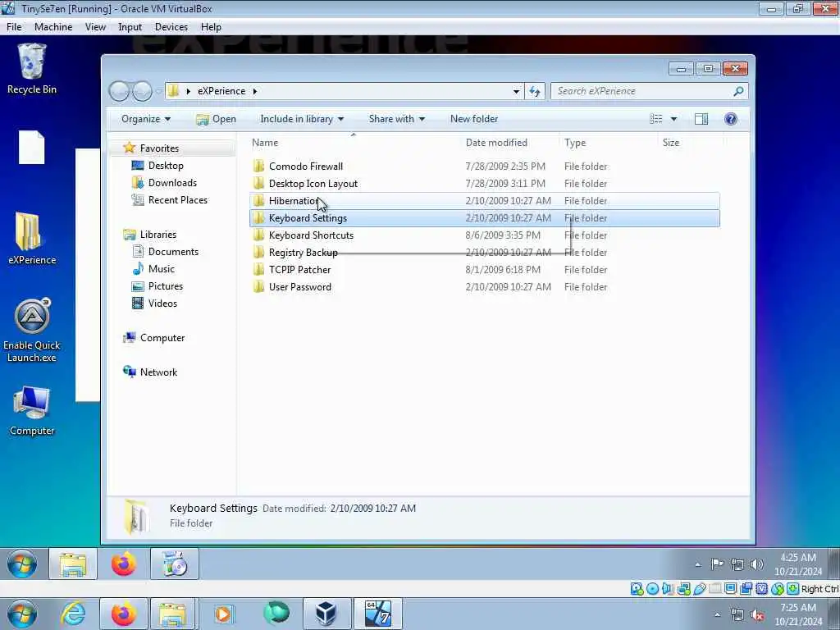Image resolution: width=840 pixels, height=630 pixels.
Task: Click the Explorer Forward navigation button
Action: click(x=142, y=91)
